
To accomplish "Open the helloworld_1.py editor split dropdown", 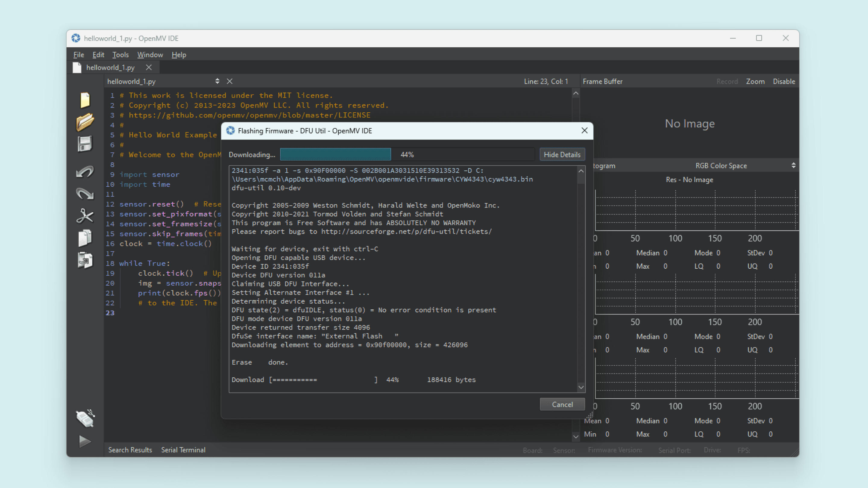I will [x=217, y=81].
